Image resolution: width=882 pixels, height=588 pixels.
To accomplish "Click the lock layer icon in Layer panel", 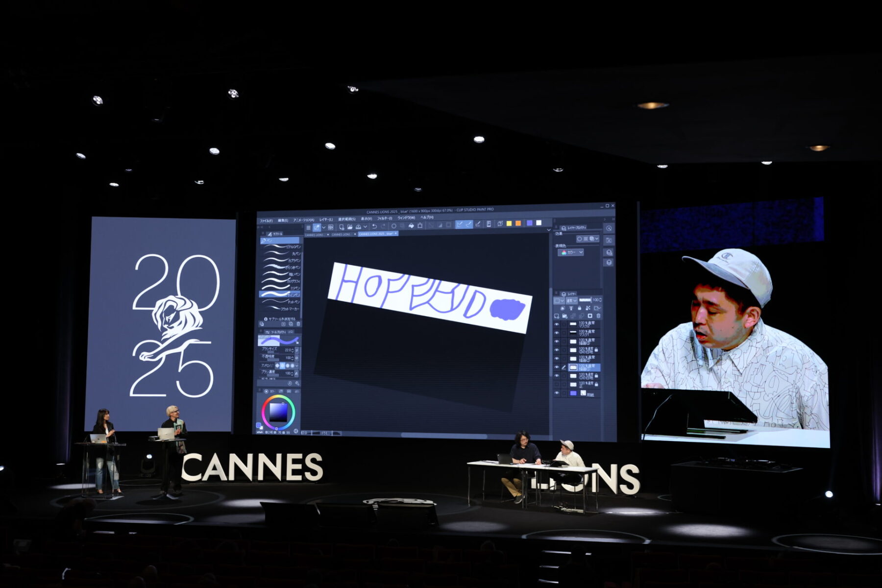I will (x=580, y=308).
